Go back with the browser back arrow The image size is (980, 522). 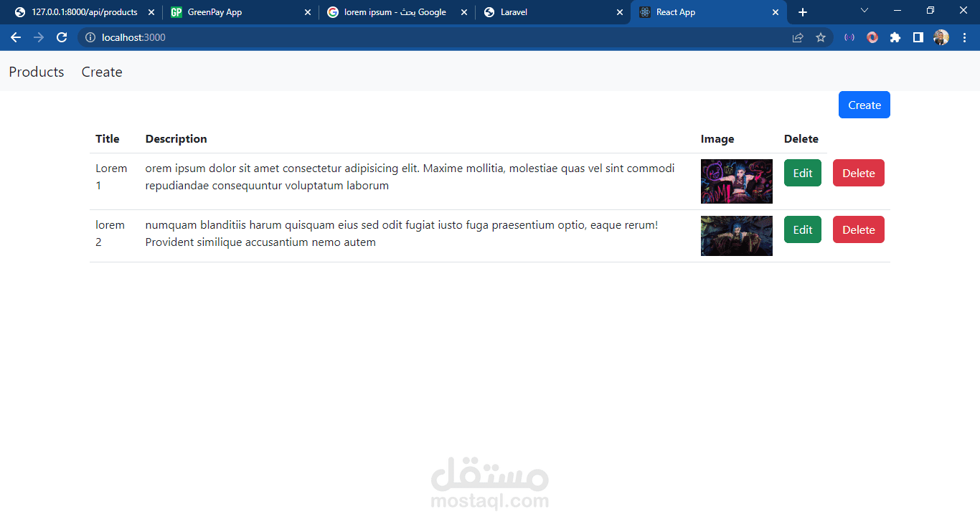point(16,37)
